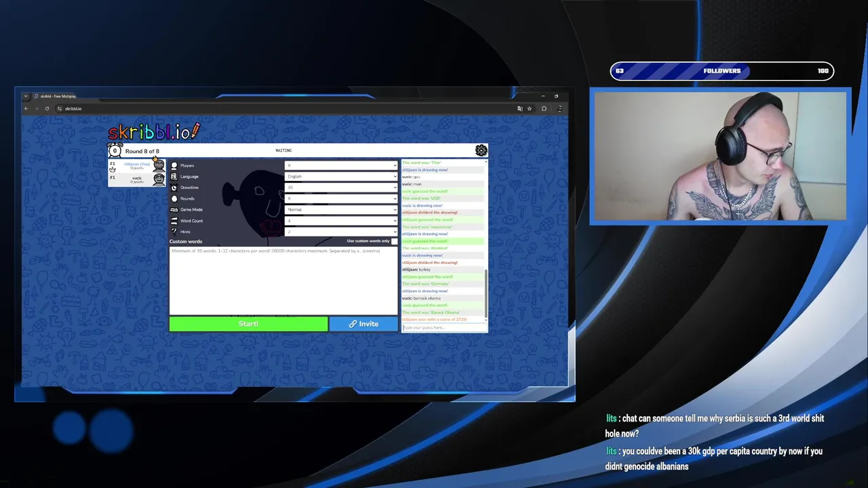The image size is (868, 488).
Task: Open the Game Mode dropdown set to Normal
Action: [x=341, y=209]
